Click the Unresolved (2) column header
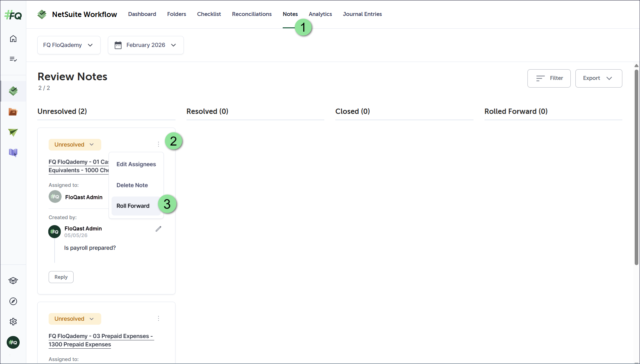Image resolution: width=640 pixels, height=364 pixels. pos(62,111)
